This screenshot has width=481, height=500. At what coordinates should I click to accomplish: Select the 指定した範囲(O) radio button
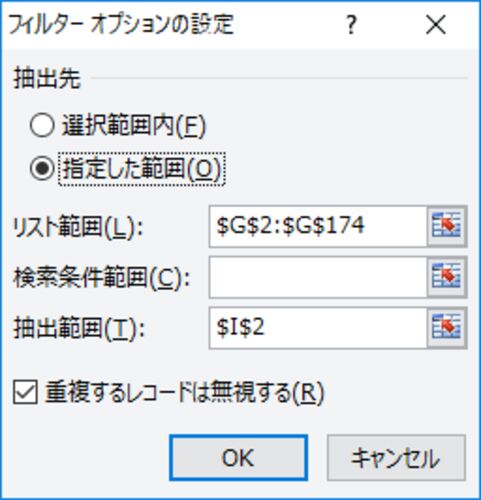click(42, 169)
